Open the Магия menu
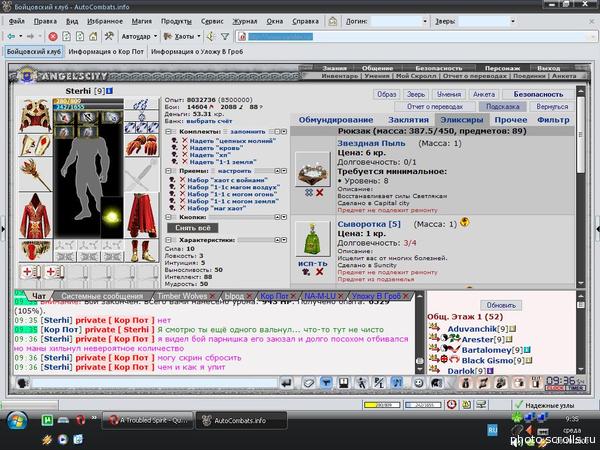This screenshot has height=450, width=600. 142,21
